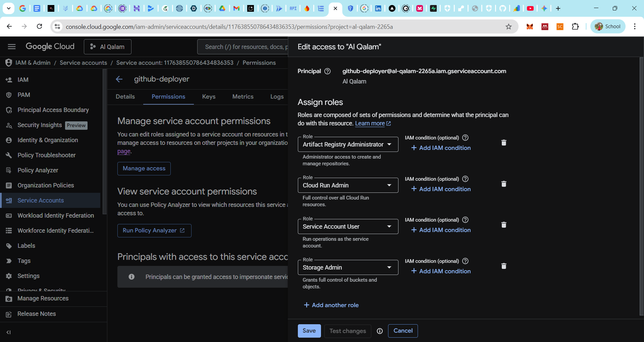Open Chrome's three-dot menu
The width and height of the screenshot is (644, 342).
coord(635,26)
